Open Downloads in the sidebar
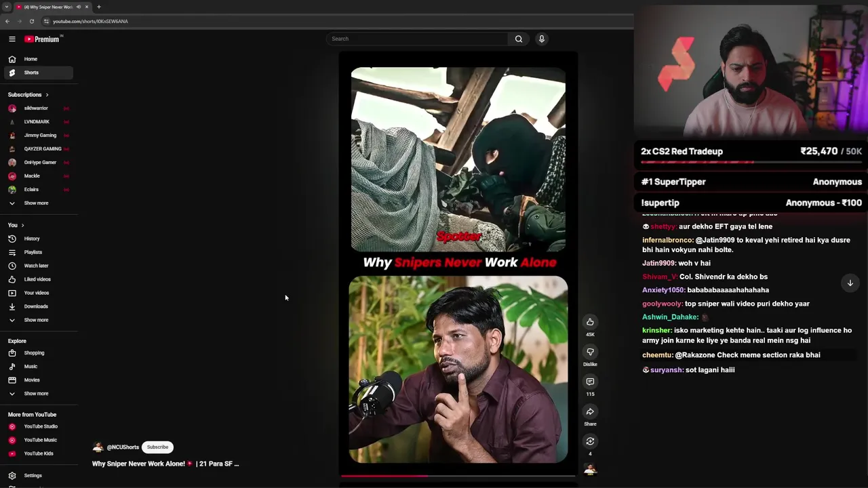This screenshot has height=488, width=868. pyautogui.click(x=39, y=306)
